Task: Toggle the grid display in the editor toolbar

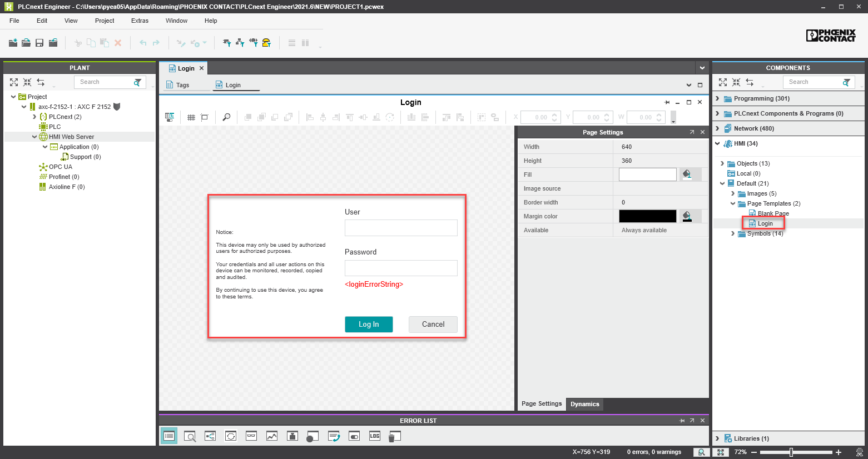Action: coord(191,117)
